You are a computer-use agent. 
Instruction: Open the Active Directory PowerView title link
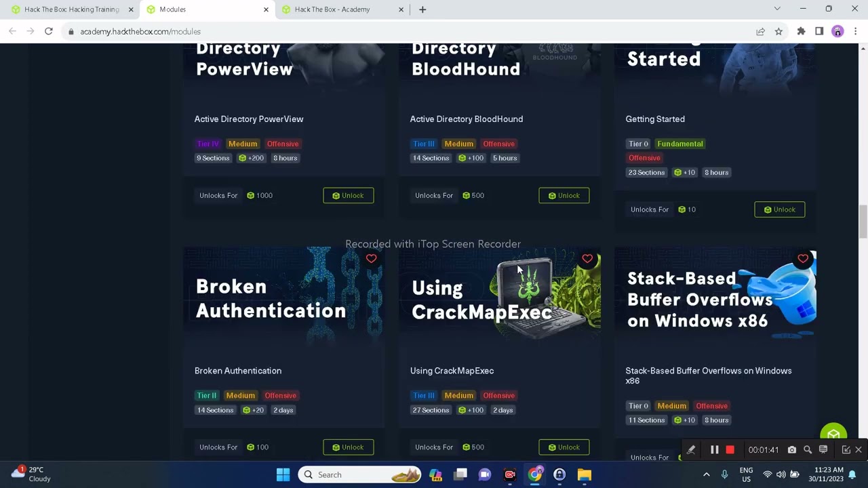pyautogui.click(x=249, y=119)
